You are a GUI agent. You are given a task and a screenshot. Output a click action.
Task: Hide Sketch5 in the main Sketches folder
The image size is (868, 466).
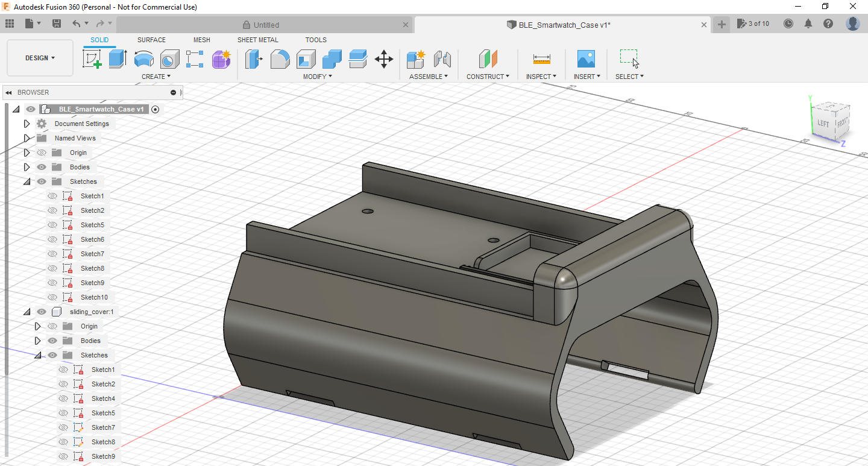point(52,224)
